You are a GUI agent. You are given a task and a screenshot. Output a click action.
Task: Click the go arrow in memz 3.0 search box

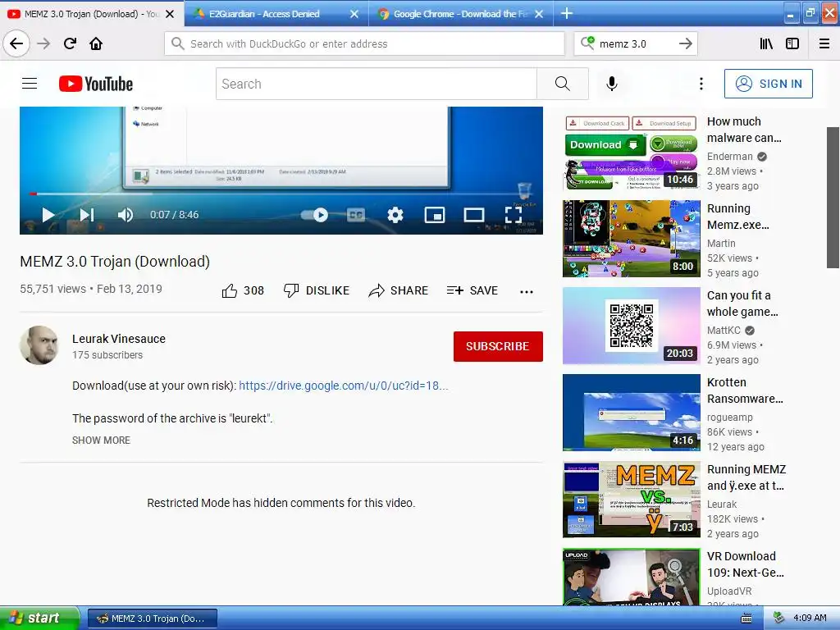685,43
